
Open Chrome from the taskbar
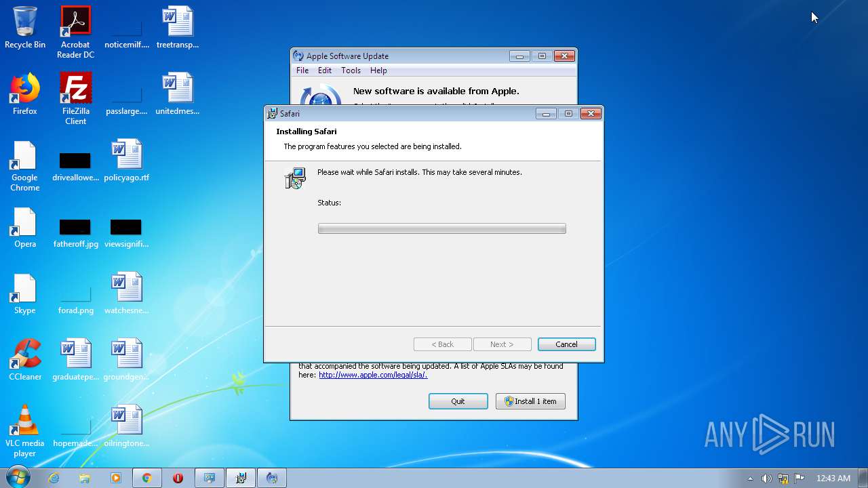[x=146, y=478]
